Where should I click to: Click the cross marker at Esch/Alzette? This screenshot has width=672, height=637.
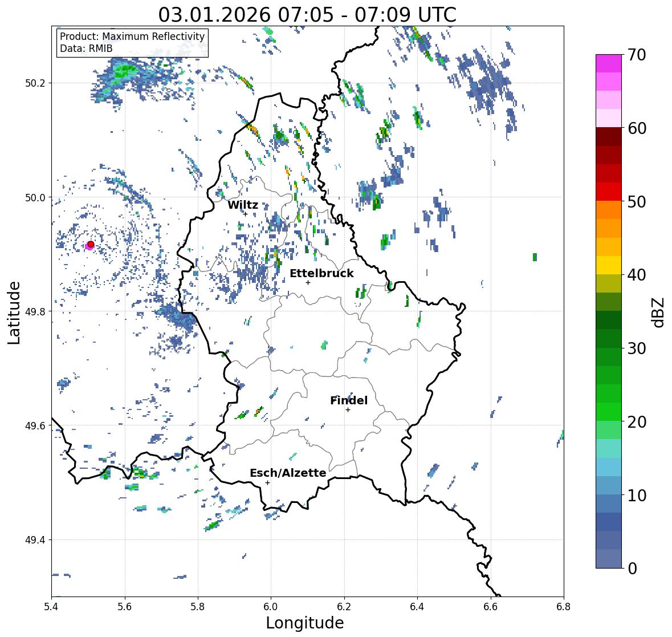coord(267,482)
